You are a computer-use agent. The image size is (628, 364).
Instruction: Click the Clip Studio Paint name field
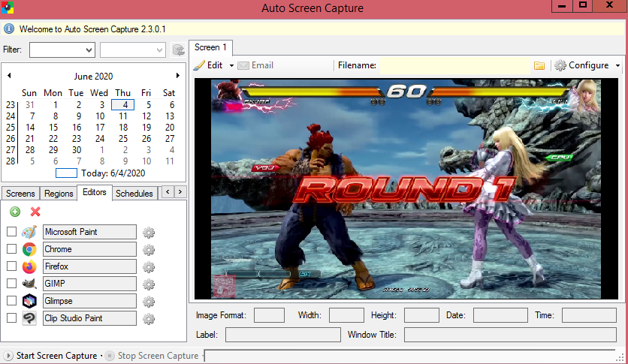click(89, 318)
